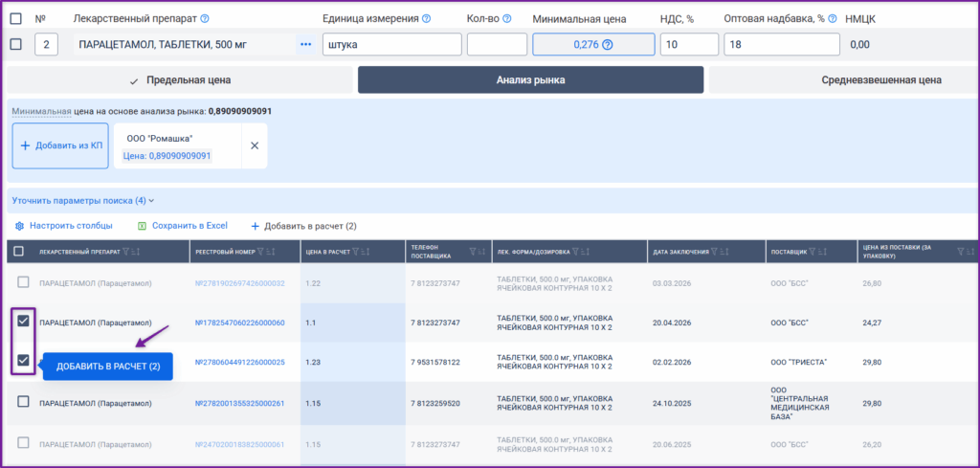Check the ЦЕНТРАЛЬНАЯ МЕДИЦИНСКАЯ БАЗА row checkbox

(x=23, y=402)
